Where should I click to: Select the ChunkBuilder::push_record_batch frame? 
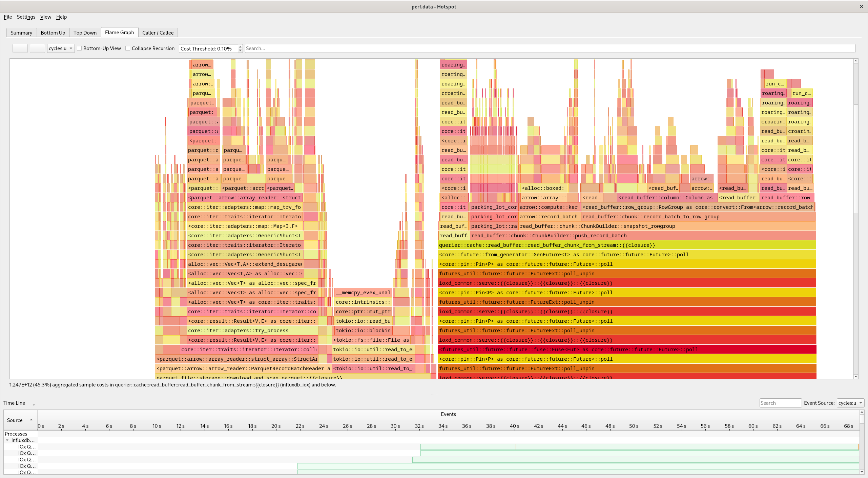(x=643, y=236)
